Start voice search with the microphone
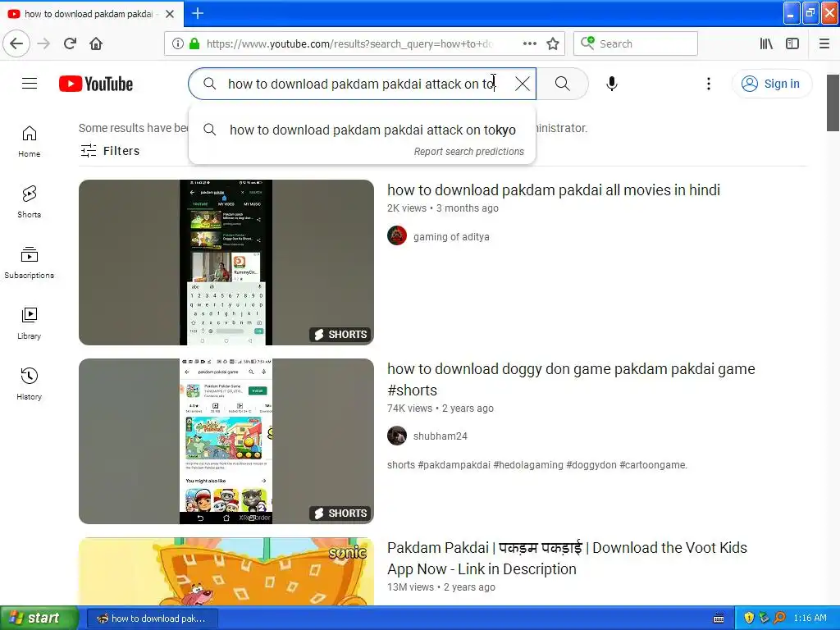Screen dimensions: 840x630 point(612,84)
